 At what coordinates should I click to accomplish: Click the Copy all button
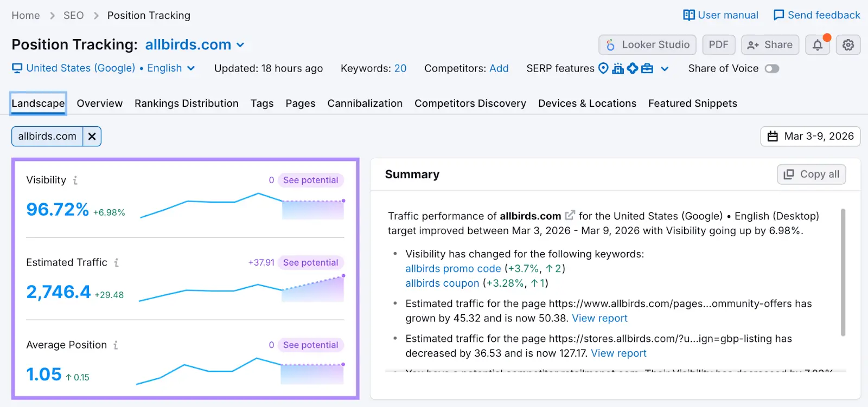(812, 175)
